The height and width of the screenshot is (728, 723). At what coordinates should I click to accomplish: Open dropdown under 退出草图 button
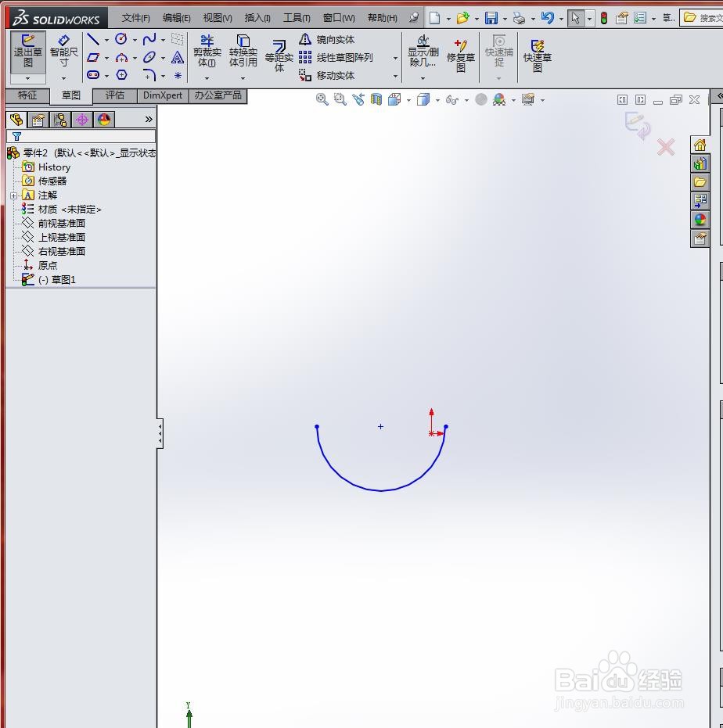coord(28,78)
